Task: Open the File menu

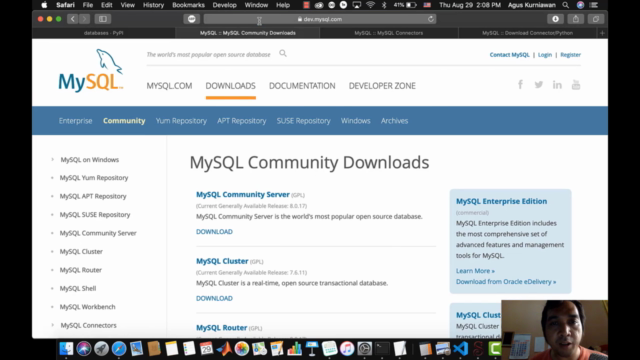Action: point(88,5)
